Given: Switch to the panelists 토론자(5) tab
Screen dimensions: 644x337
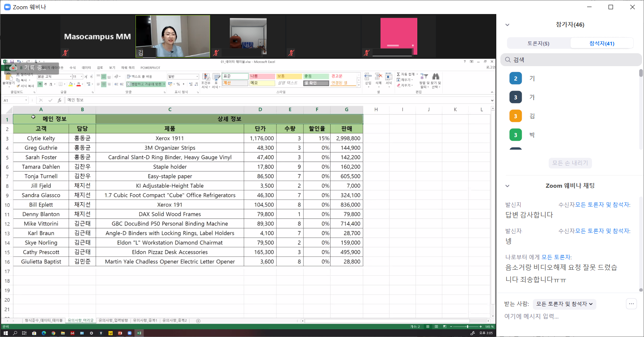Looking at the screenshot, I should click(538, 43).
